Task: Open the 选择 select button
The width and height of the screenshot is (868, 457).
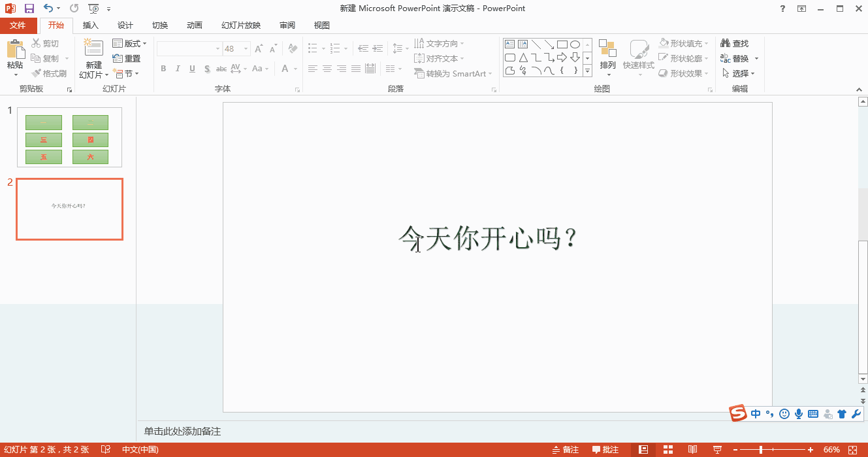Action: (738, 74)
